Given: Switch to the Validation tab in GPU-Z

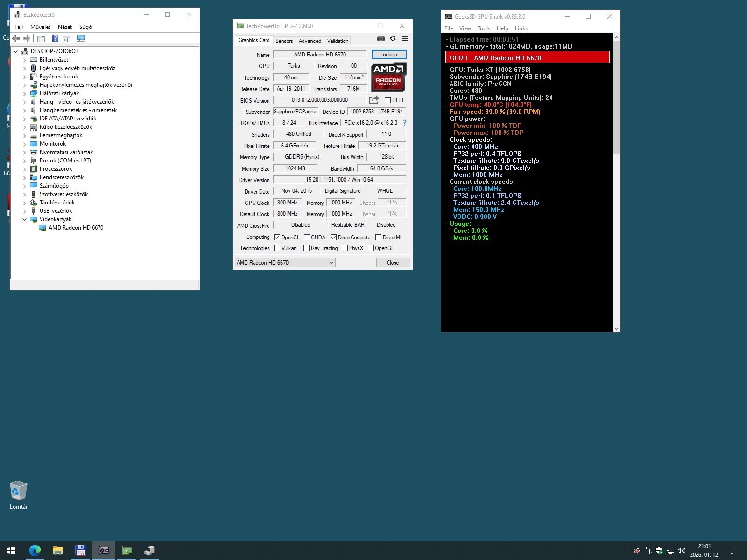Looking at the screenshot, I should click(x=338, y=41).
